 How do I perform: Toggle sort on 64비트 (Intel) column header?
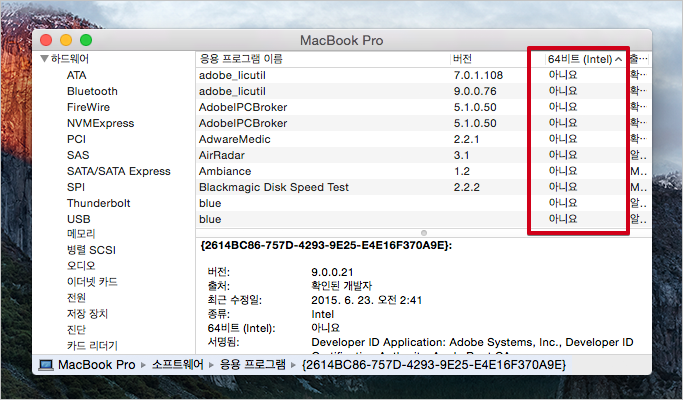(x=585, y=59)
